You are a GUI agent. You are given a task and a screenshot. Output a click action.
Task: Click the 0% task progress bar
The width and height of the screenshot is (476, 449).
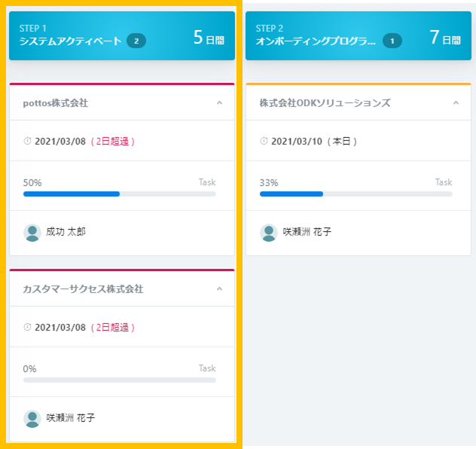(x=120, y=380)
